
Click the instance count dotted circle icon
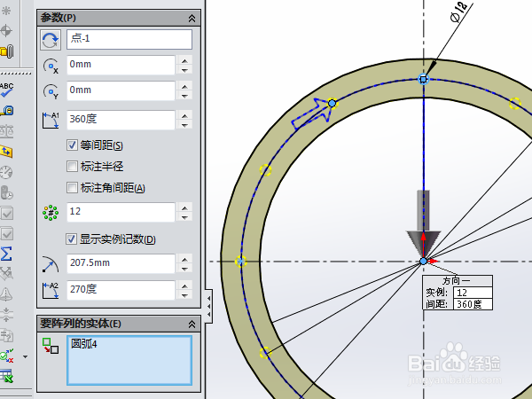coord(51,213)
